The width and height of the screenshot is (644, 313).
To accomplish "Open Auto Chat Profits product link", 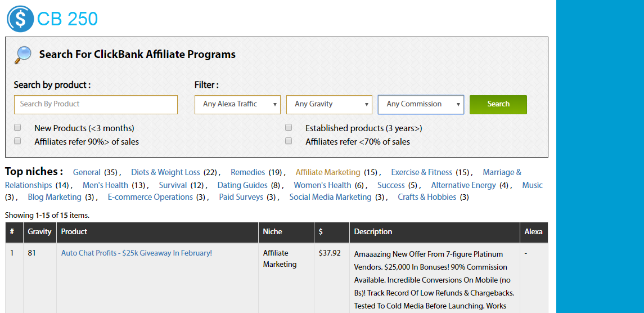I will click(136, 253).
